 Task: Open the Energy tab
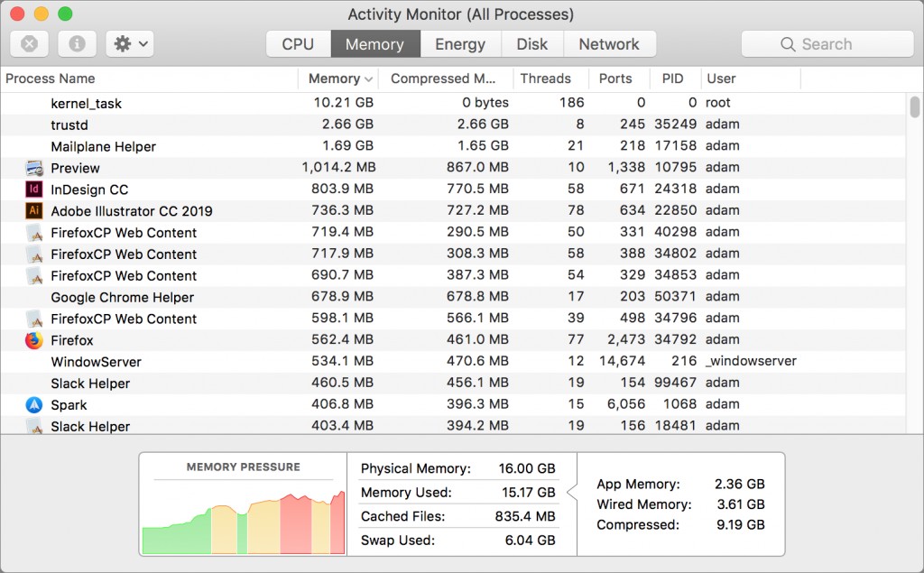[x=460, y=43]
